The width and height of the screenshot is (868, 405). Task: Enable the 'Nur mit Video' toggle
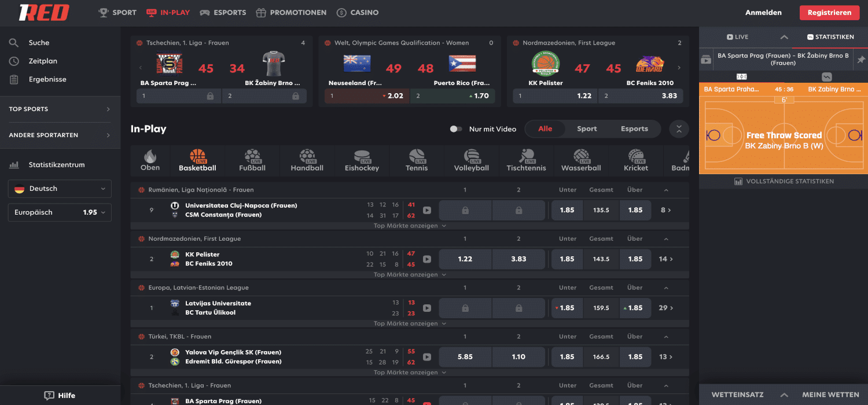point(456,129)
